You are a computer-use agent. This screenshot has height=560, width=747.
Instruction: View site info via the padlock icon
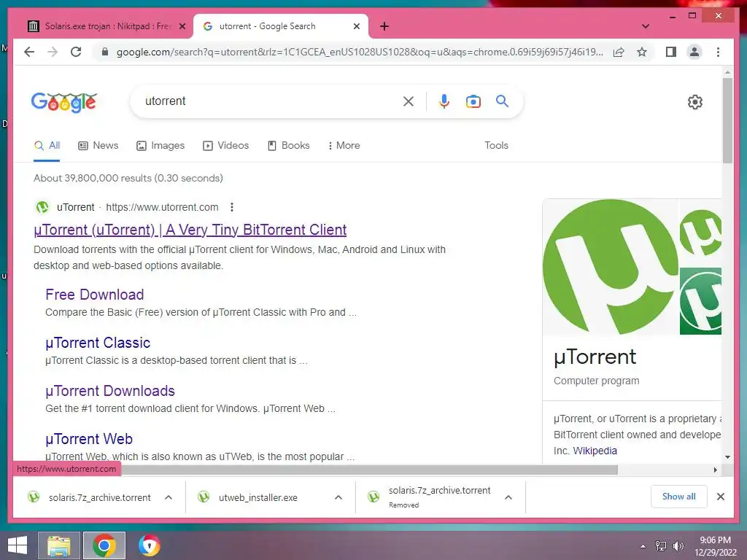[105, 52]
